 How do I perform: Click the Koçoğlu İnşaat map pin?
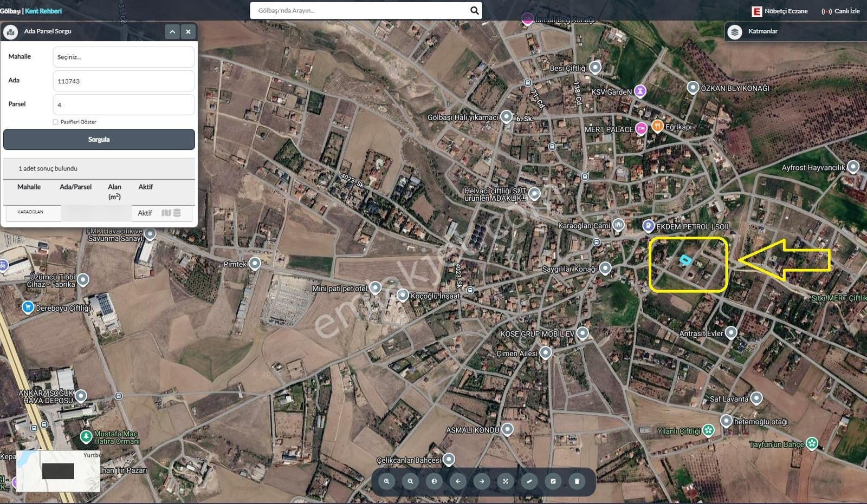[403, 295]
